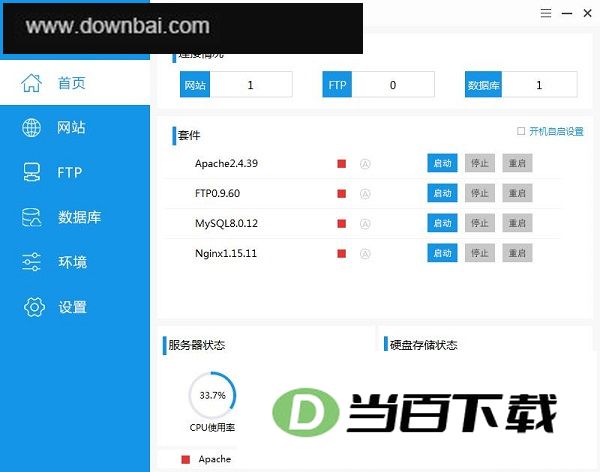Start FTP0.9.60 with 启动
Viewport: 600px width, 472px height.
point(442,193)
